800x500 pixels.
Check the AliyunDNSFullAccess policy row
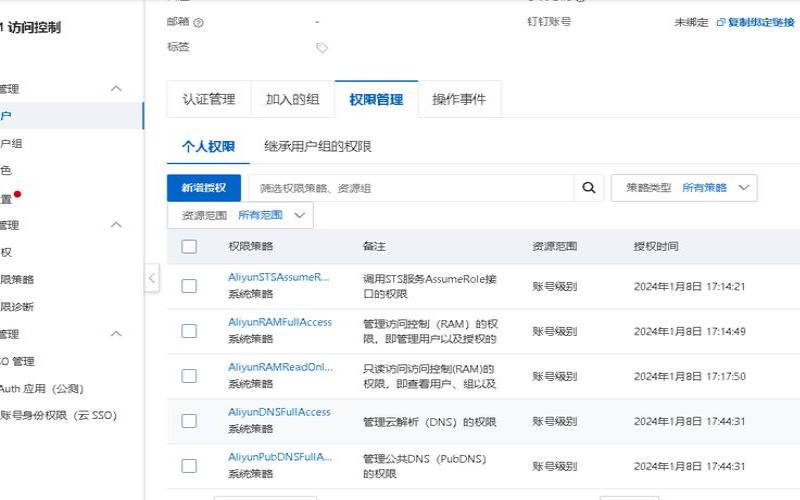tap(189, 421)
